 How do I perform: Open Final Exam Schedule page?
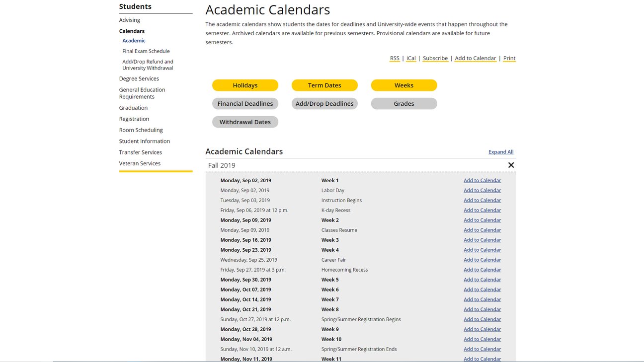(x=146, y=51)
